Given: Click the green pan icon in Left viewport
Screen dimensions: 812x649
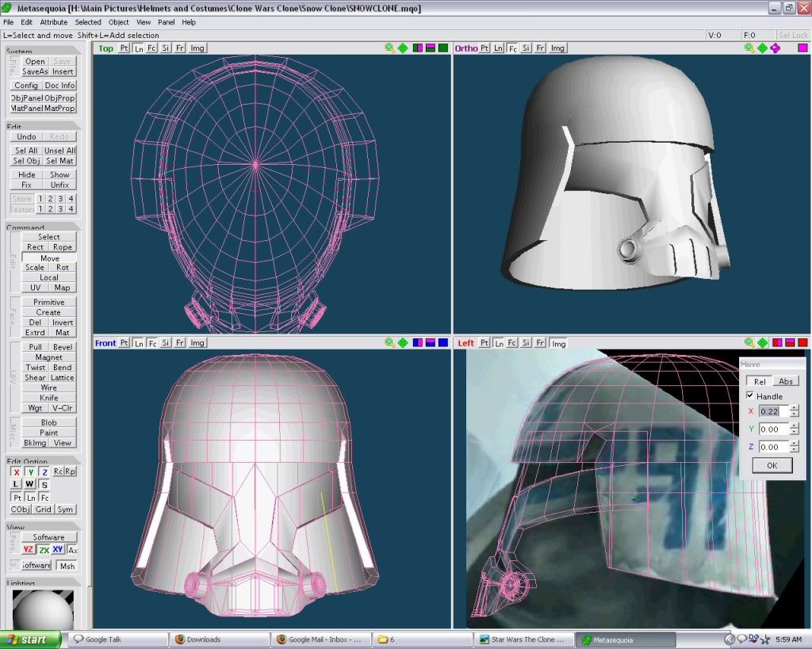Looking at the screenshot, I should pyautogui.click(x=762, y=342).
